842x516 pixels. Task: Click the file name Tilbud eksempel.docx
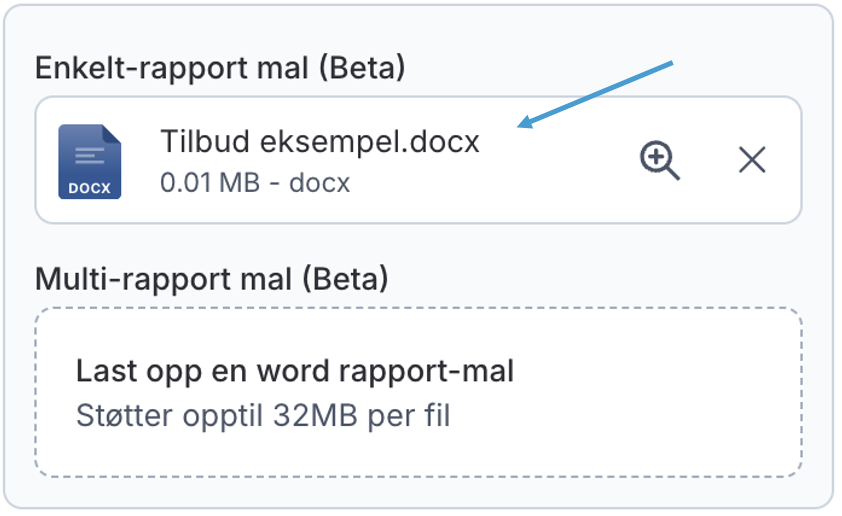pos(320,142)
